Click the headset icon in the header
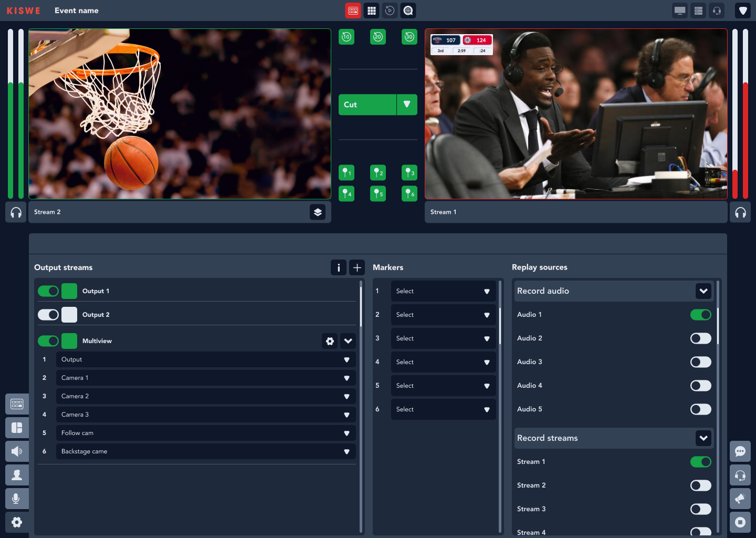Screen dimensions: 756x538 point(717,11)
